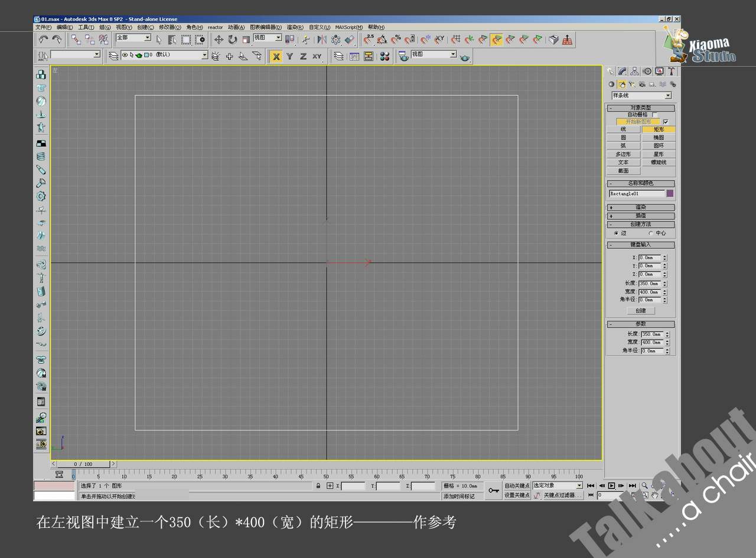Select the 中心 creation method radio button
Image resolution: width=756 pixels, height=558 pixels.
pyautogui.click(x=651, y=233)
